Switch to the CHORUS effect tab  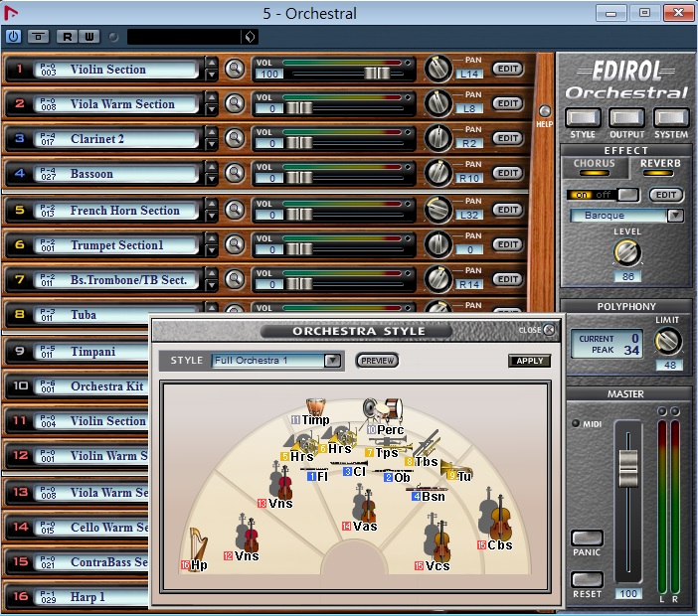595,167
